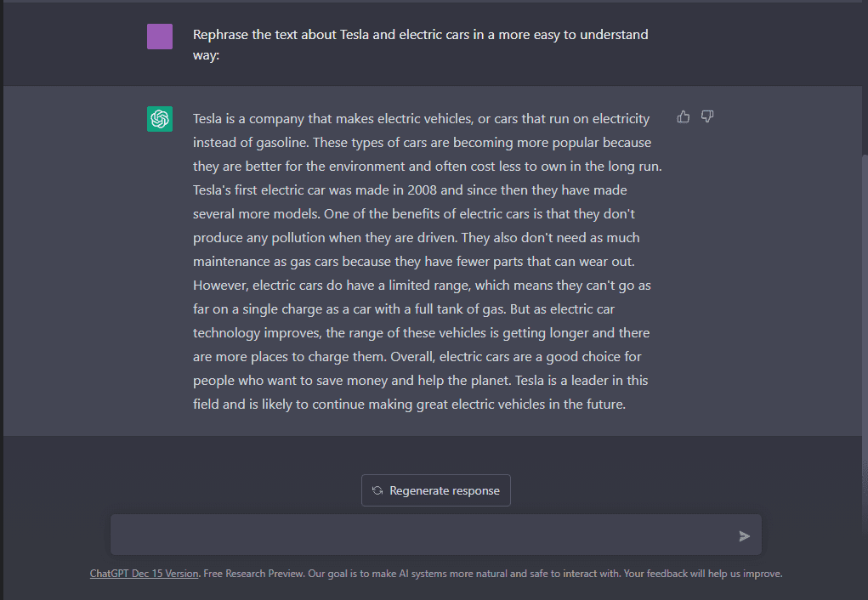Click the footer phrase Your feedback will help
This screenshot has height=600, width=868.
(664, 574)
